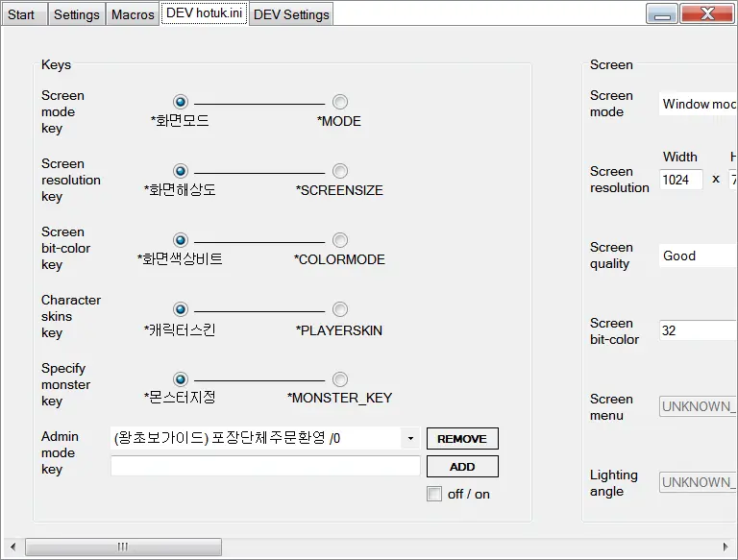The width and height of the screenshot is (738, 560).
Task: Click the Keys group title
Action: (x=56, y=64)
